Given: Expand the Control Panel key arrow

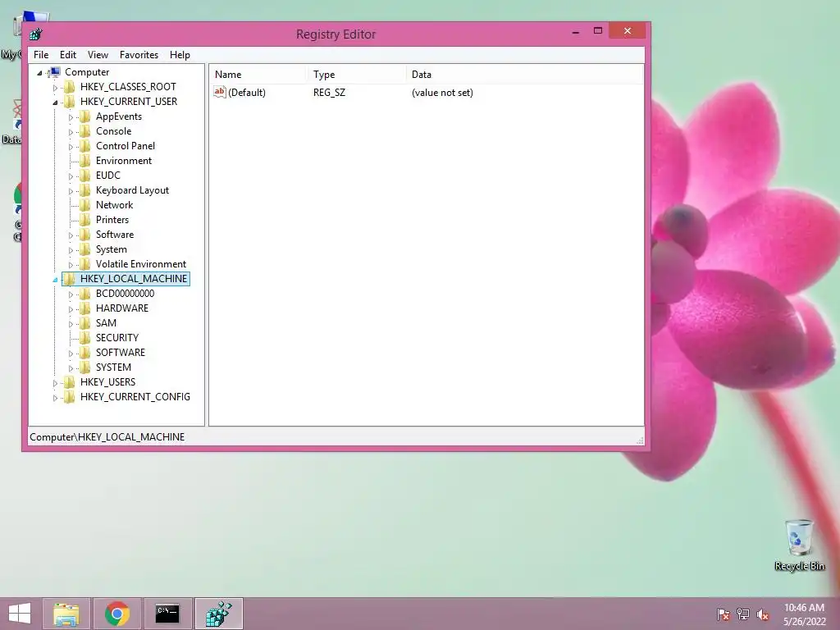Looking at the screenshot, I should (x=71, y=146).
